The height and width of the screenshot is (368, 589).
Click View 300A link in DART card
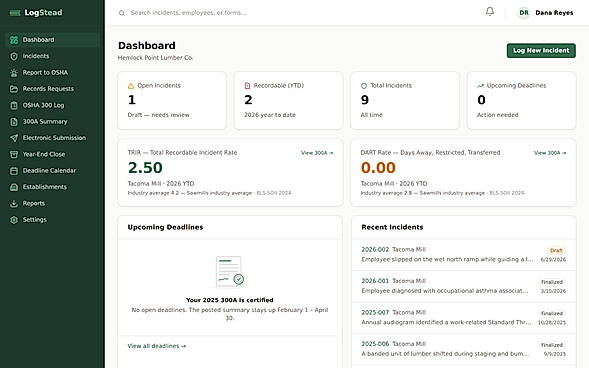(x=550, y=153)
